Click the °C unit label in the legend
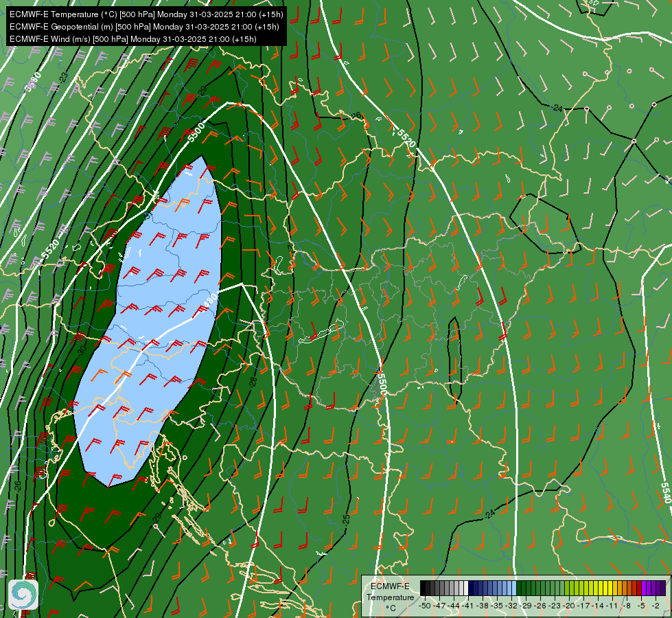The height and width of the screenshot is (618, 672). coord(391,608)
